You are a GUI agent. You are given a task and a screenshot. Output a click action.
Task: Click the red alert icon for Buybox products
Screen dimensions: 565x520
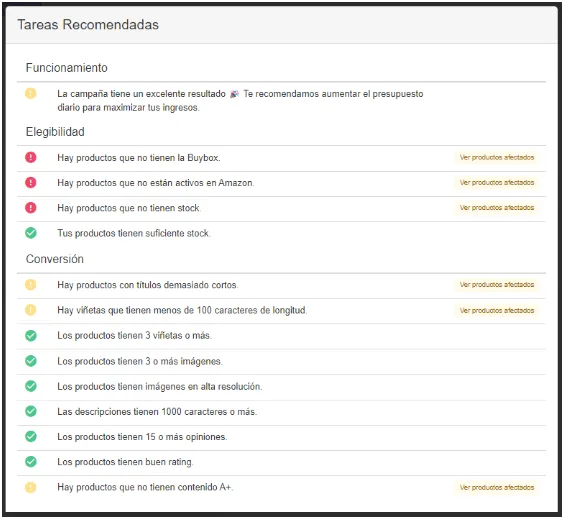[x=31, y=157]
